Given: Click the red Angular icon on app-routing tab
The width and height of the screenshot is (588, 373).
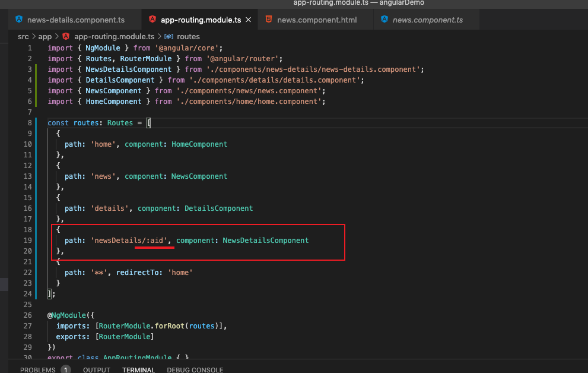Looking at the screenshot, I should (x=152, y=20).
